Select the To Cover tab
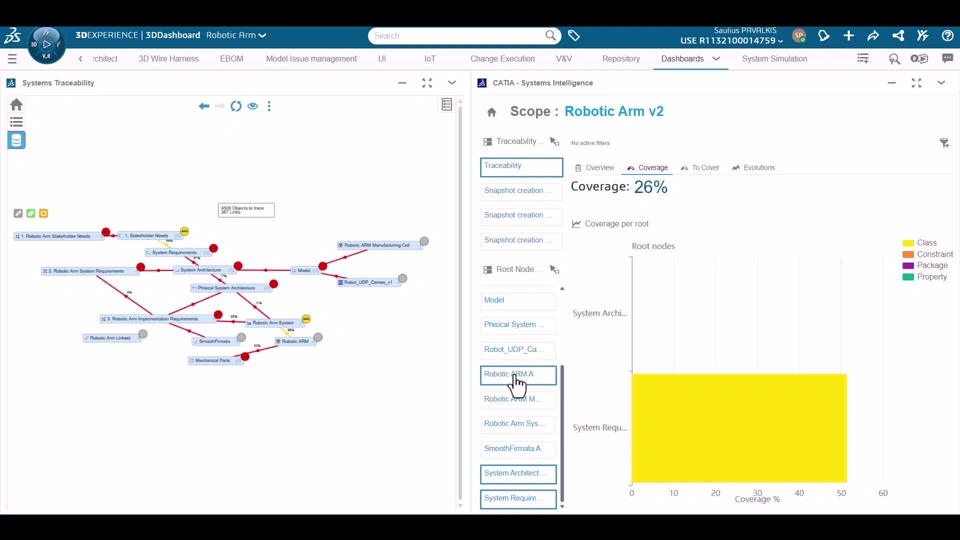The width and height of the screenshot is (960, 540). (x=700, y=168)
